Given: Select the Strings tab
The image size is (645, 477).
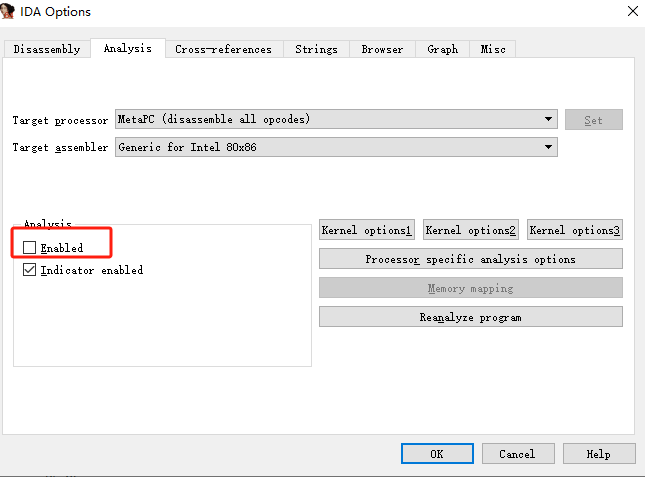Looking at the screenshot, I should [316, 49].
